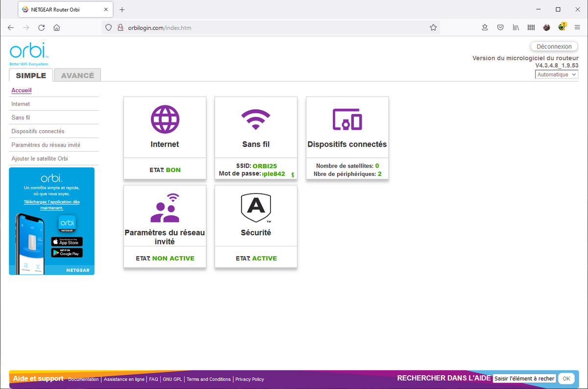Go forward with the browser forward arrow
The width and height of the screenshot is (588, 389).
coord(26,28)
